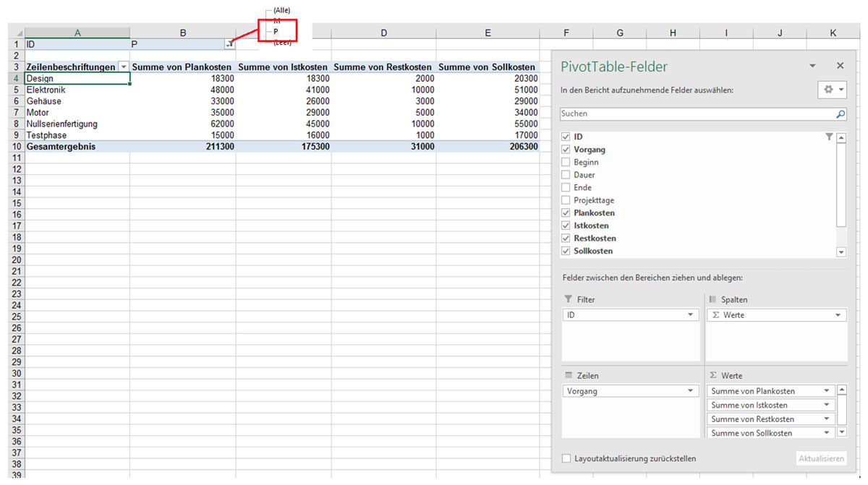Click the search magnifier icon in PivotTable-Felder

coord(840,114)
